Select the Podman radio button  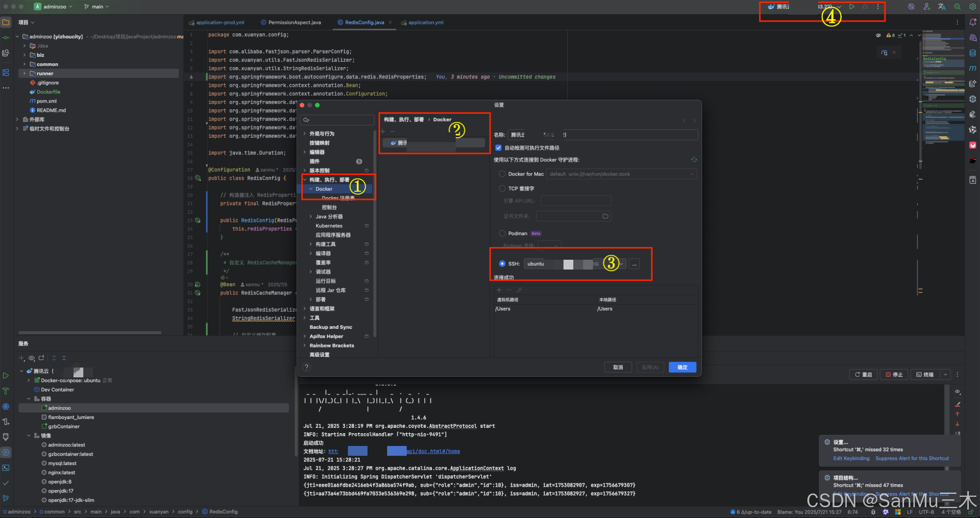[502, 233]
